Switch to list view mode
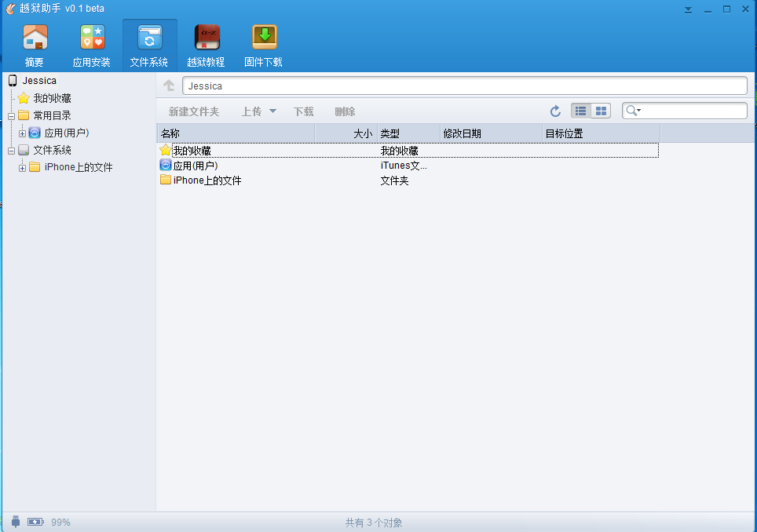 (x=580, y=111)
